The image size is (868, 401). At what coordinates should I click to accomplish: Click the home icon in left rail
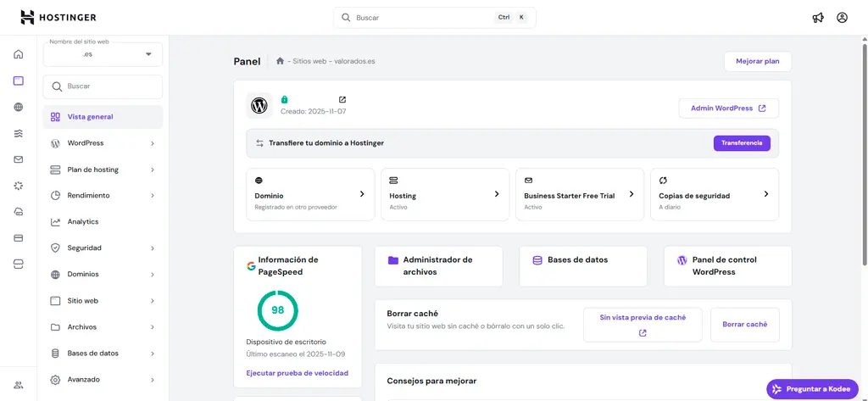tap(19, 54)
